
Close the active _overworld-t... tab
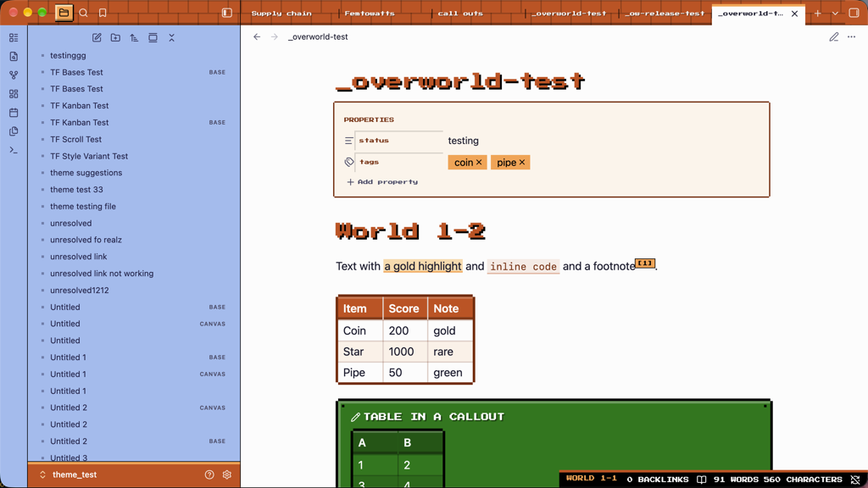(x=794, y=14)
